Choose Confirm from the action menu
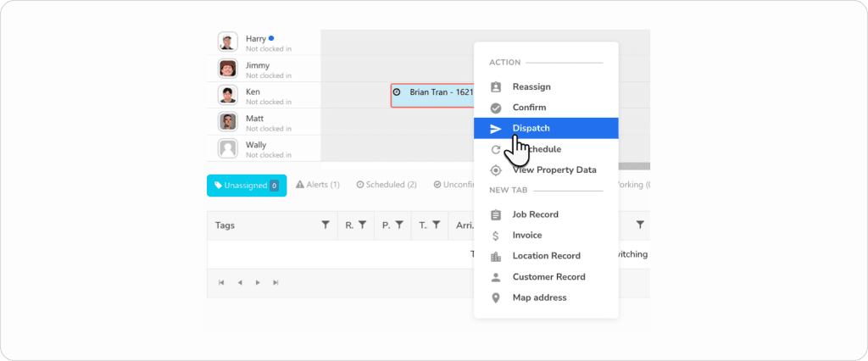The image size is (868, 361). (546, 108)
